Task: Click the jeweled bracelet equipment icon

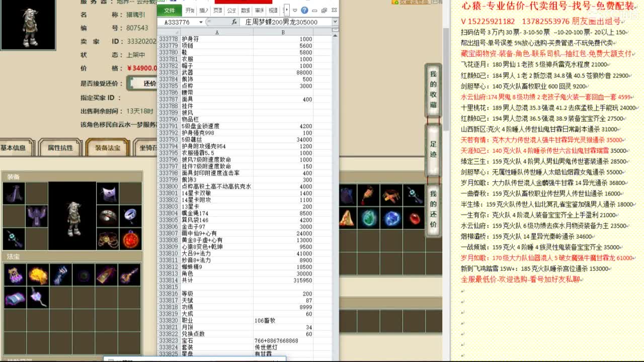Action: coord(108,216)
